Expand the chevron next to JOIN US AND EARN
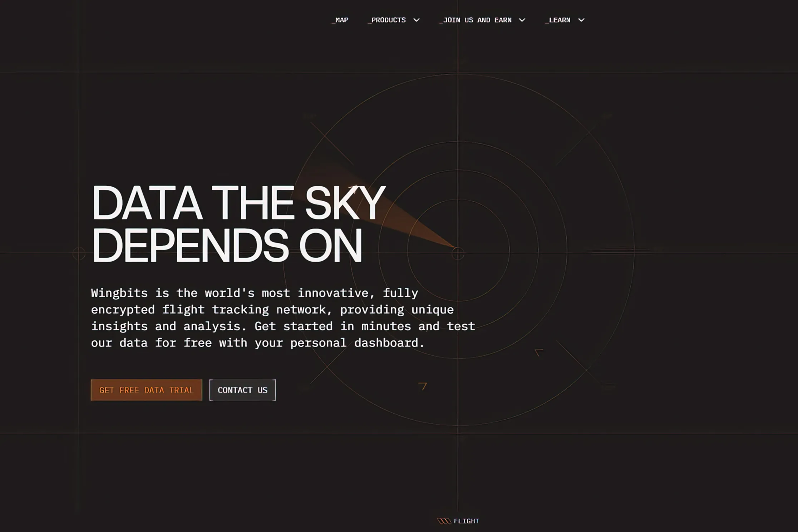 (522, 20)
